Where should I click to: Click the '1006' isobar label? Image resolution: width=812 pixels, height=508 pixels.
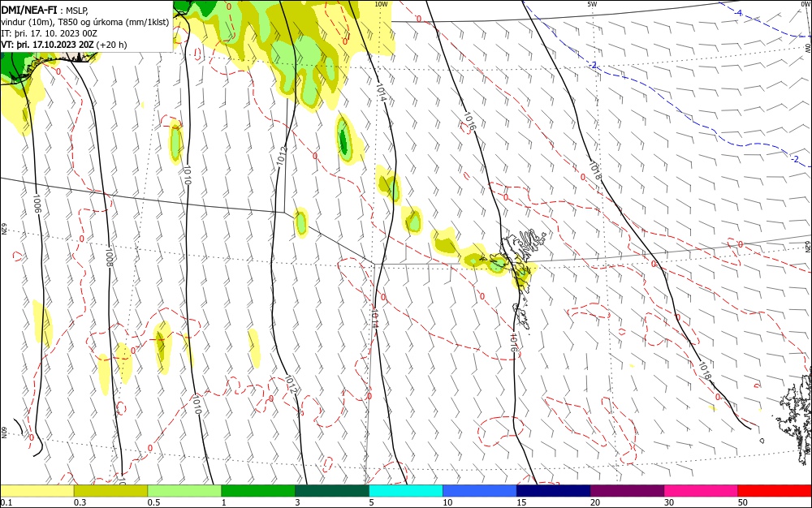click(37, 204)
